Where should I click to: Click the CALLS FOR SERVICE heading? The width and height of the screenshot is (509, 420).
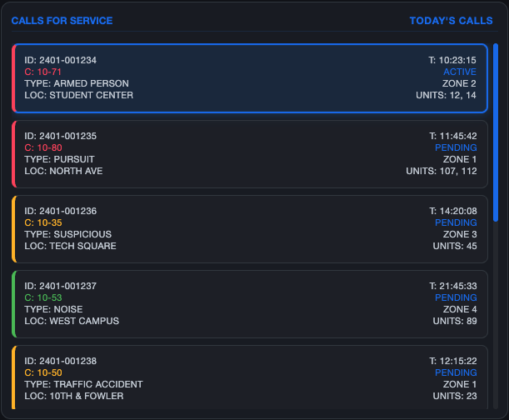click(62, 21)
